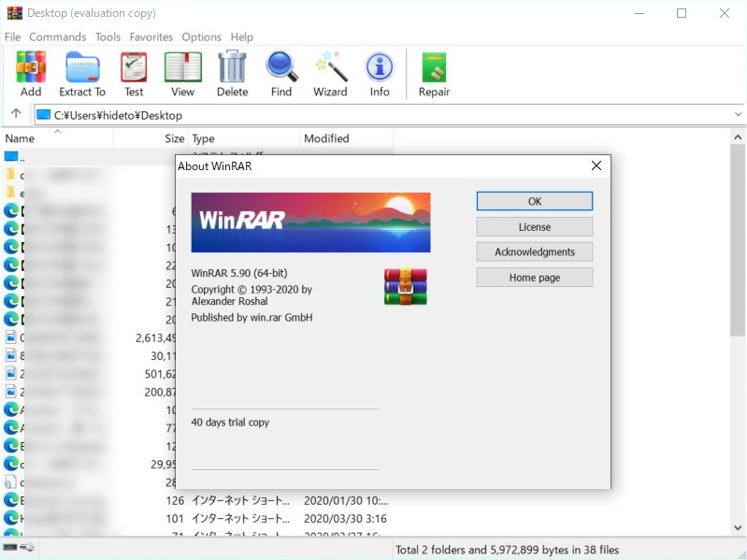Image resolution: width=747 pixels, height=560 pixels.
Task: Select the file with size 30,1...
Action: coord(90,355)
